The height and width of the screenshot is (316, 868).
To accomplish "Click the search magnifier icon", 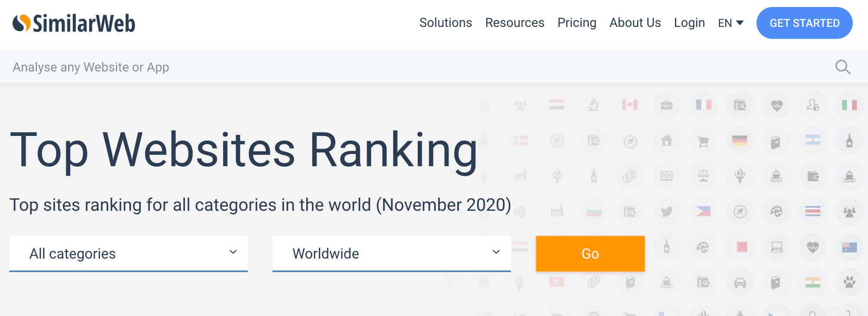I will coord(843,67).
